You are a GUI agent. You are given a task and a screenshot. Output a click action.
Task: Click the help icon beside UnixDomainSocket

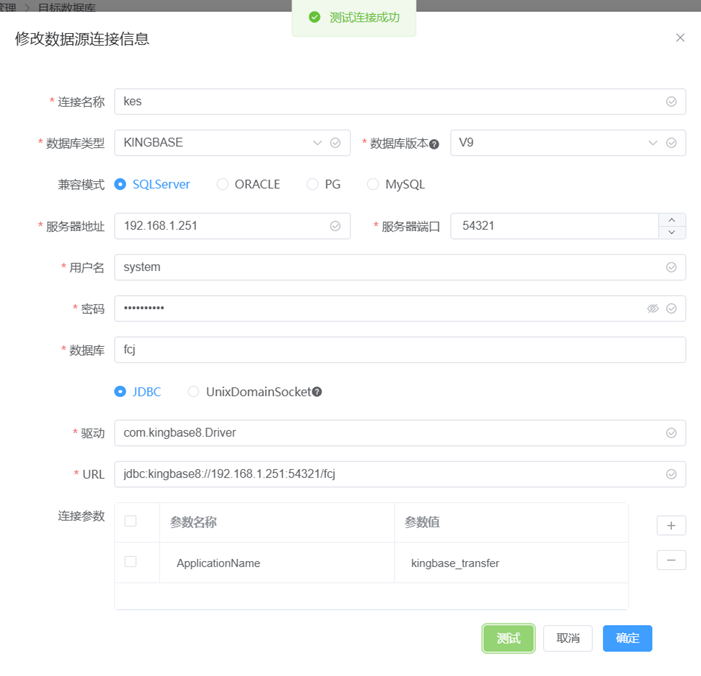(317, 392)
